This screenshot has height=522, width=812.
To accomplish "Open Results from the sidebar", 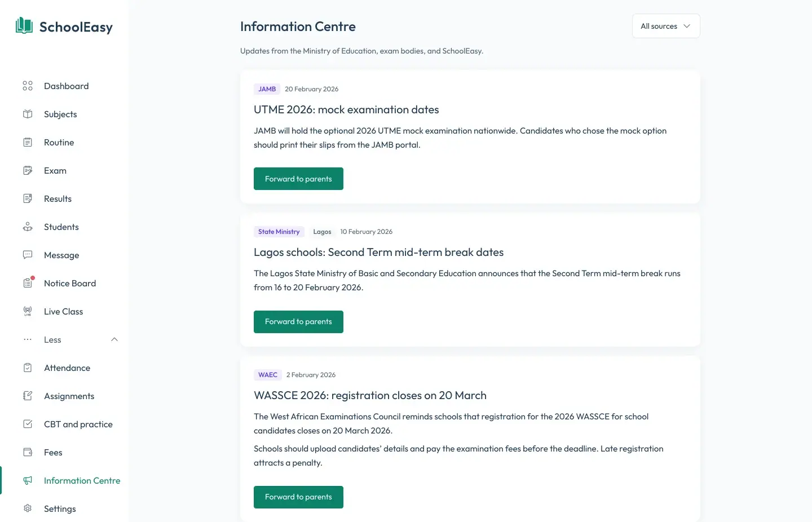I will (x=58, y=198).
